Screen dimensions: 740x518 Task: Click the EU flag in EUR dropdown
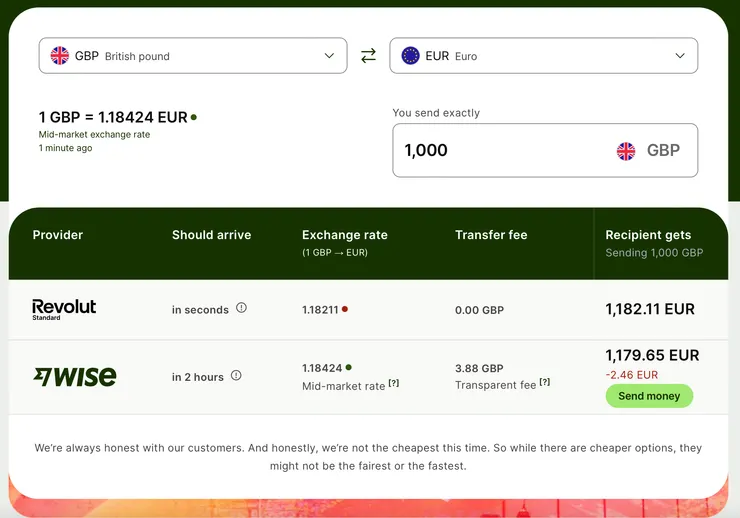pyautogui.click(x=410, y=56)
